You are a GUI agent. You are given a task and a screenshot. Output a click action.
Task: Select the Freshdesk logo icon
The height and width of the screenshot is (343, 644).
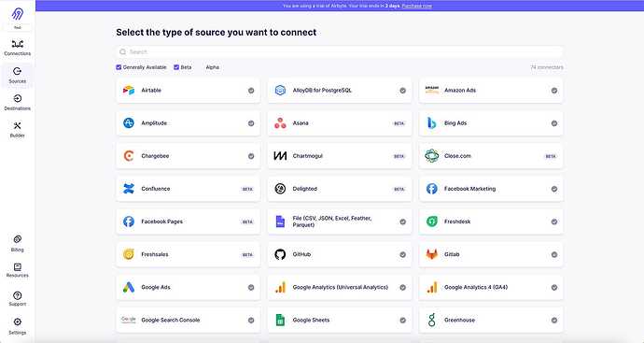click(x=431, y=222)
